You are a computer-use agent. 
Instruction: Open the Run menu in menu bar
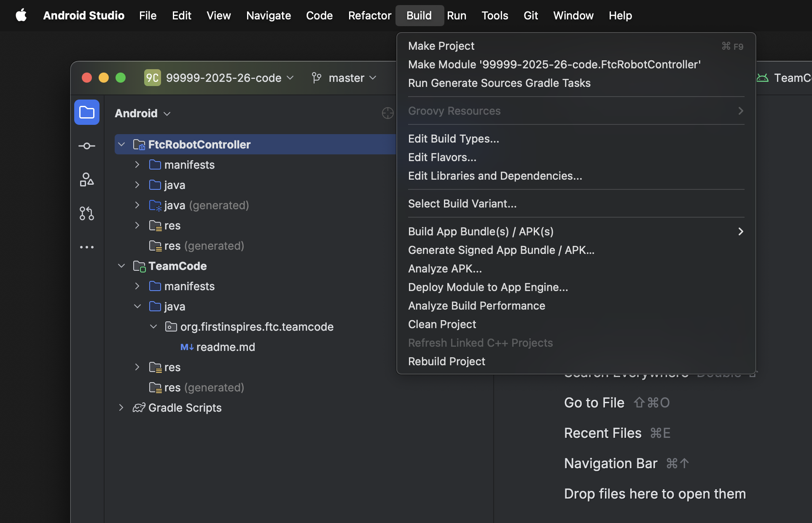coord(456,16)
